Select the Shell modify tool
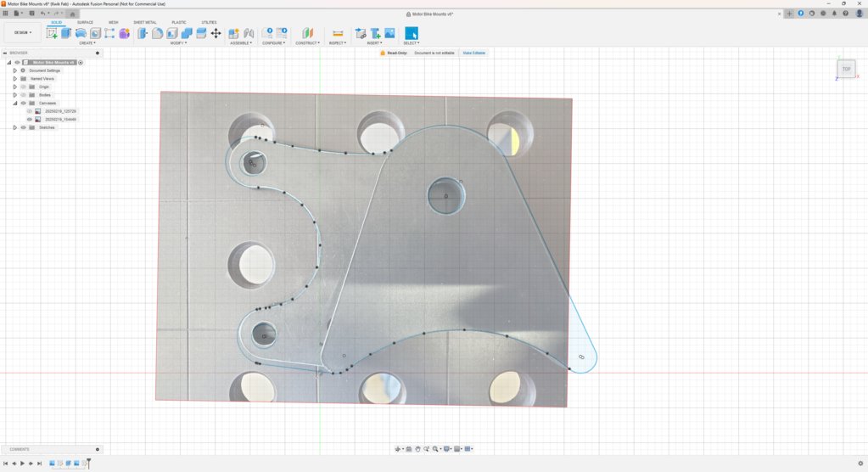This screenshot has width=868, height=472. 172,33
